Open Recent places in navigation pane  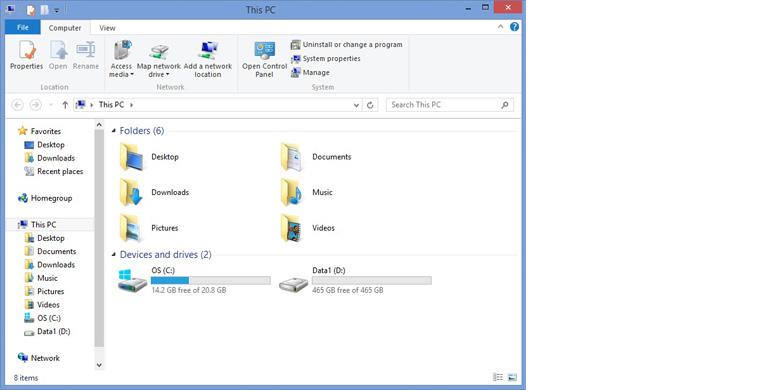pyautogui.click(x=54, y=172)
